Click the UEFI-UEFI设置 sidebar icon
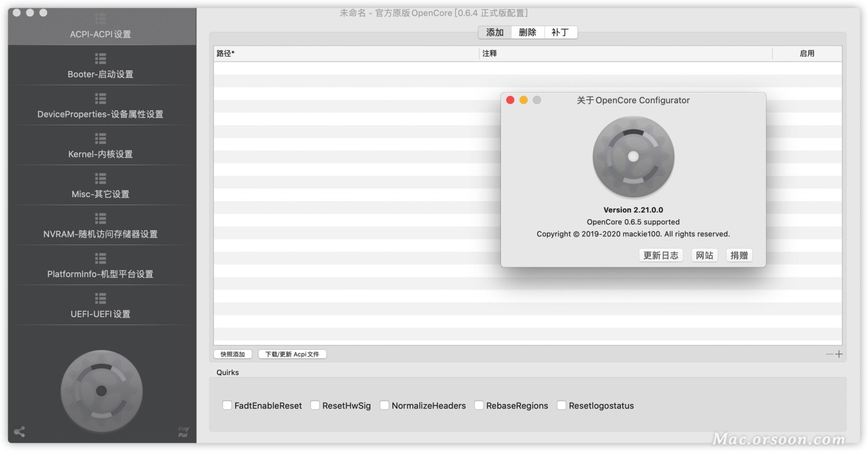 [x=100, y=298]
